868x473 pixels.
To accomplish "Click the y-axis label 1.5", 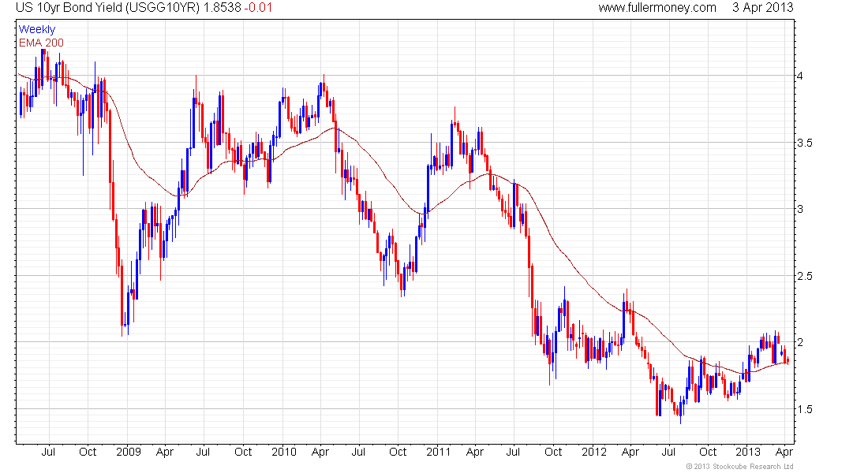I will click(x=804, y=409).
